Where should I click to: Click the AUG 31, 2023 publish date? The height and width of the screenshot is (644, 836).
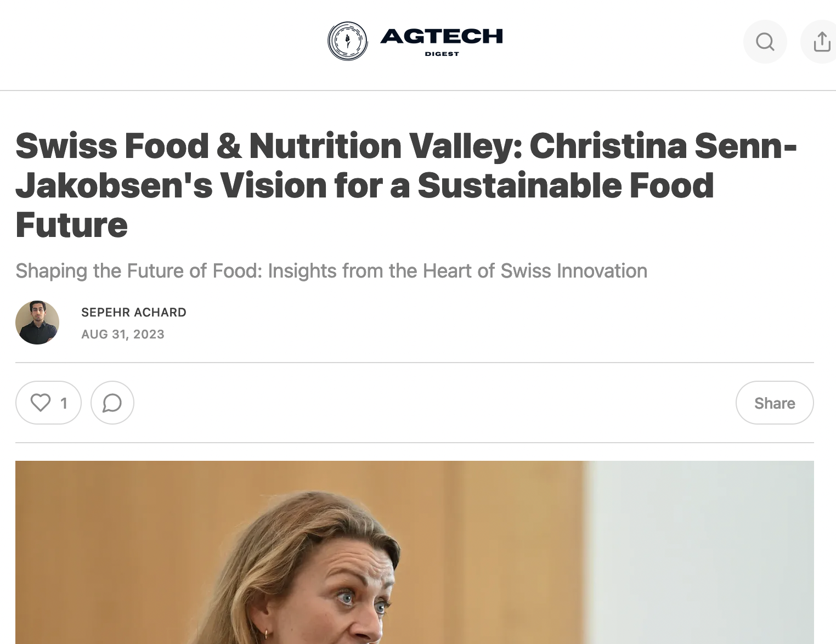click(123, 334)
